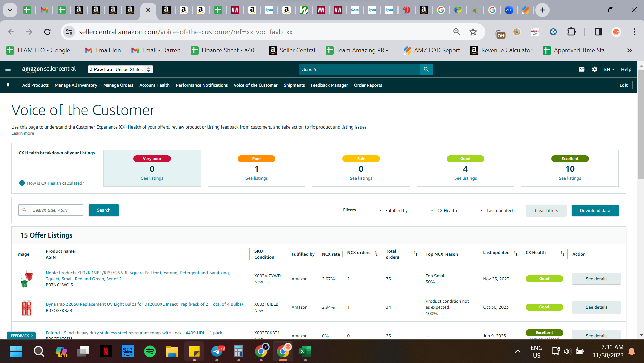Open the EN language dropdown
This screenshot has width=644, height=363.
pyautogui.click(x=609, y=69)
